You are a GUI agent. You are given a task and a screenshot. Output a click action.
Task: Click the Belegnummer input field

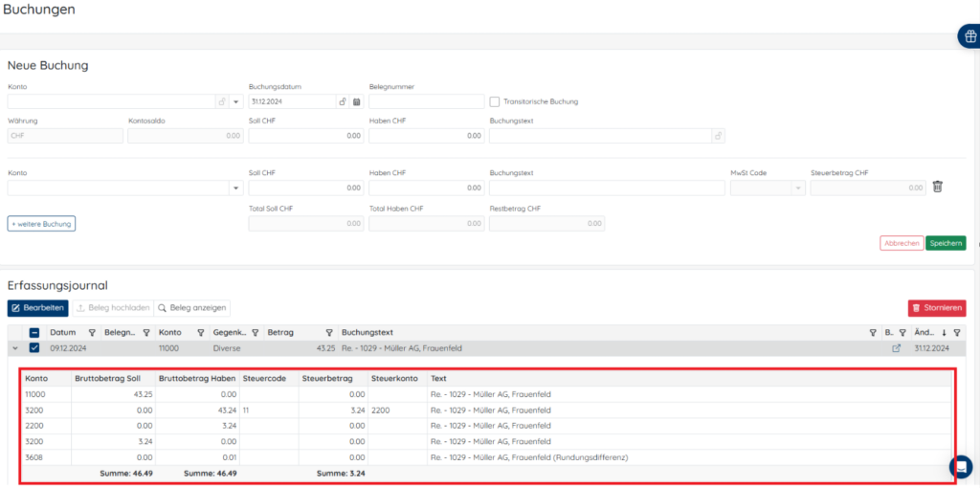tap(427, 101)
